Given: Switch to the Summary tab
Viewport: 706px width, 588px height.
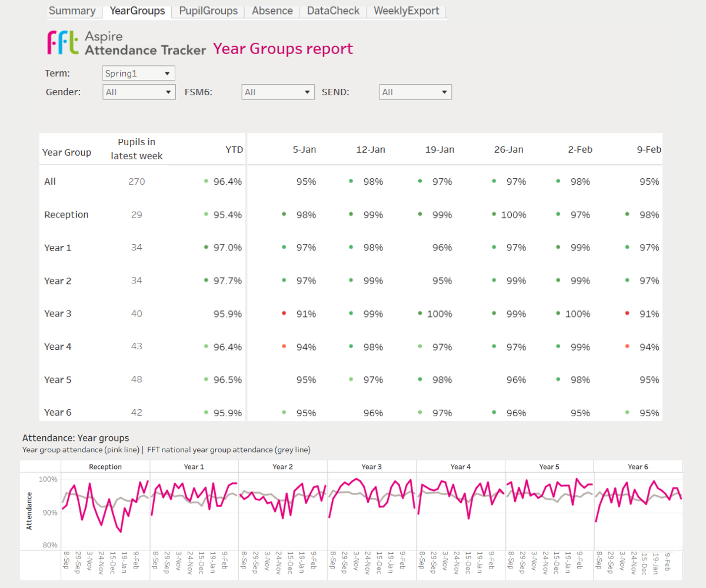Looking at the screenshot, I should [x=72, y=11].
